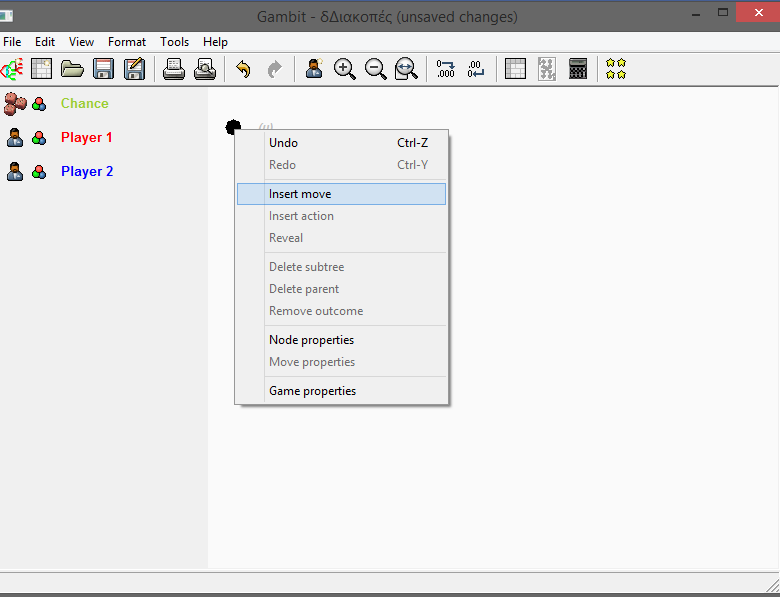
Task: Choose Undo in context menu
Action: pyautogui.click(x=341, y=143)
